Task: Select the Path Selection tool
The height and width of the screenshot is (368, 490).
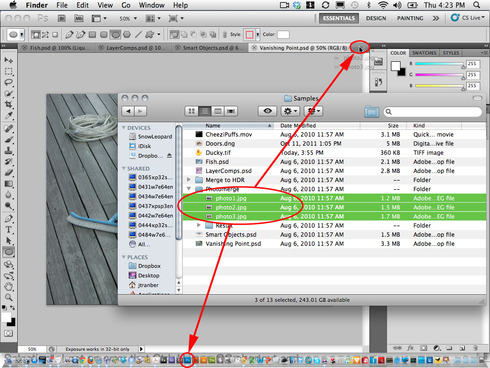Action: 9,241
